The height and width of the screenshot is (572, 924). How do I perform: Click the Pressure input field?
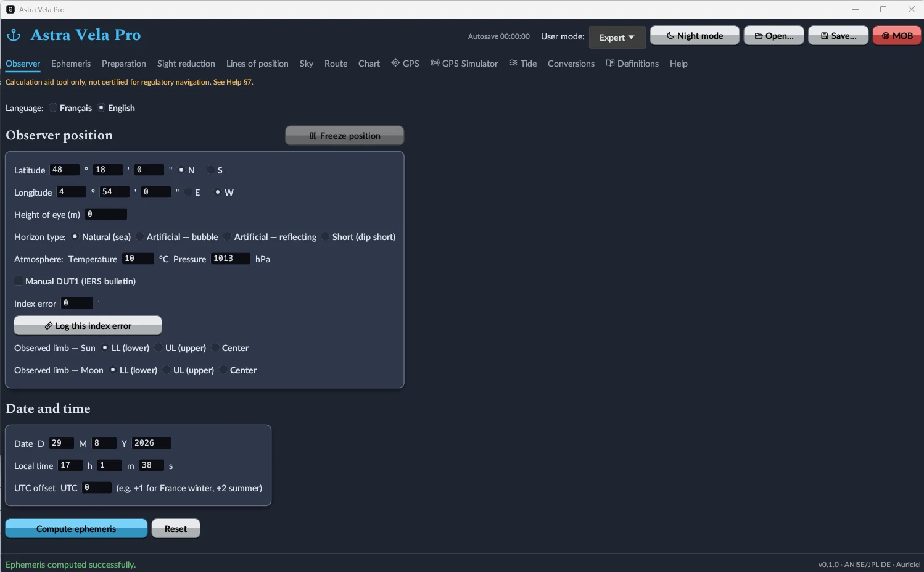pos(231,259)
